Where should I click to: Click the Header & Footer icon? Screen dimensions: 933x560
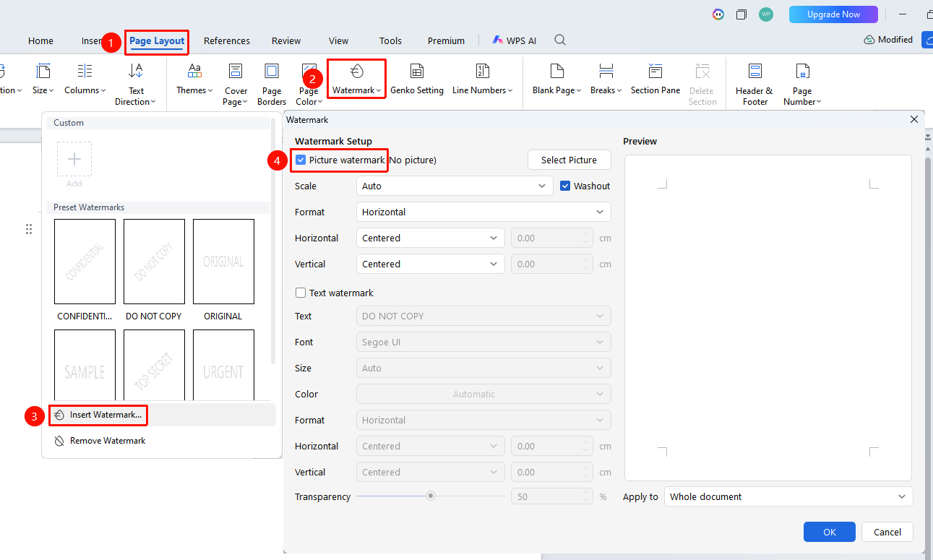755,71
